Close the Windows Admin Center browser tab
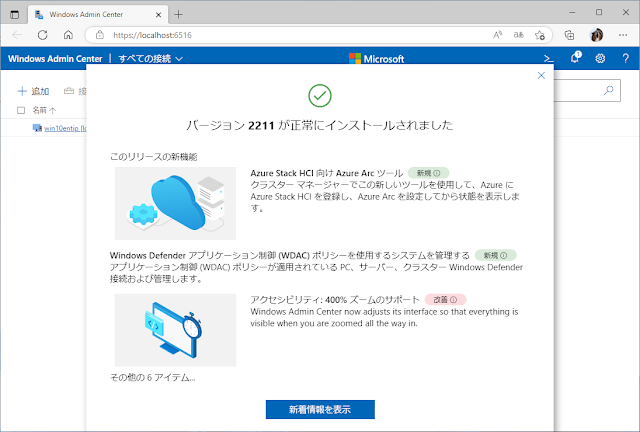 click(x=158, y=15)
